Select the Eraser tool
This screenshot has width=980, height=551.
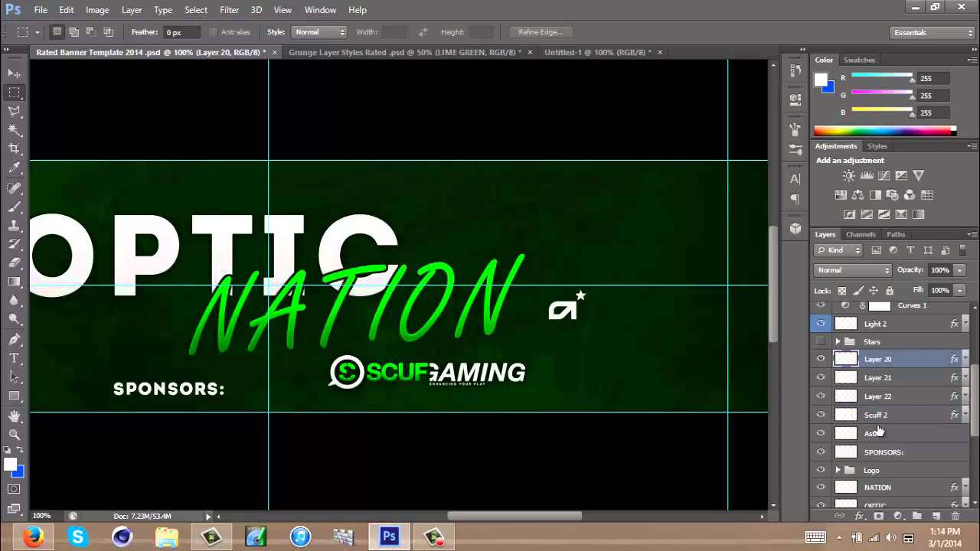[15, 262]
